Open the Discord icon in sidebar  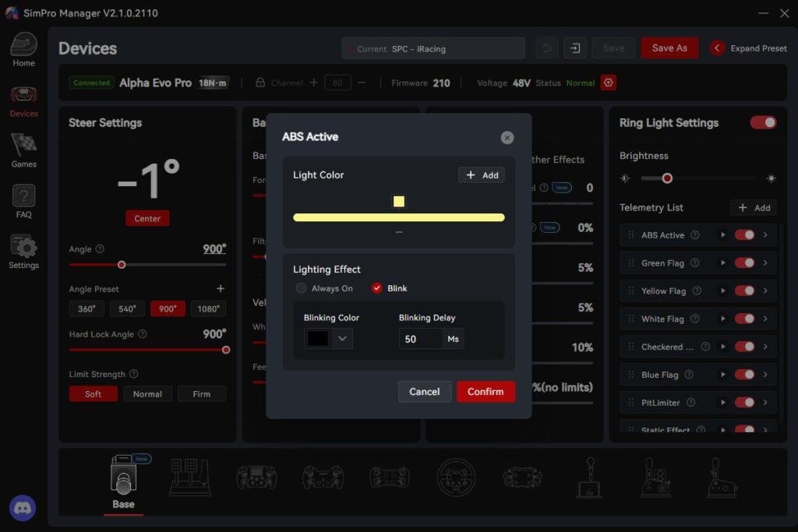[x=23, y=508]
